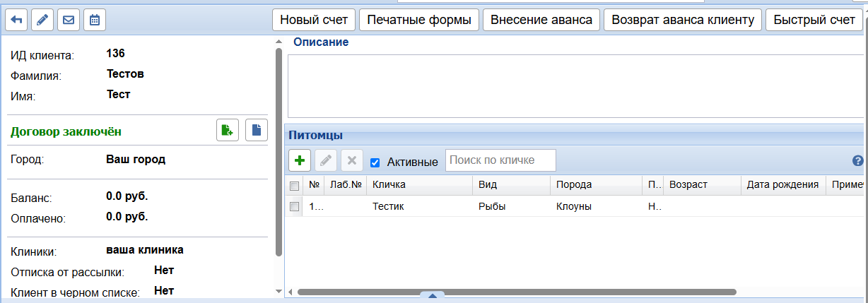Open Печатные формы

click(419, 20)
